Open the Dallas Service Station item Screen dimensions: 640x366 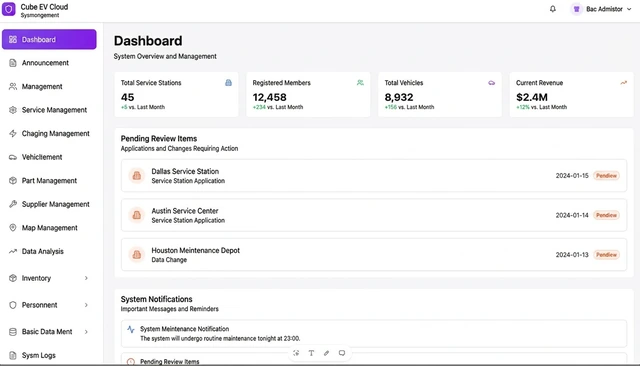tap(374, 176)
